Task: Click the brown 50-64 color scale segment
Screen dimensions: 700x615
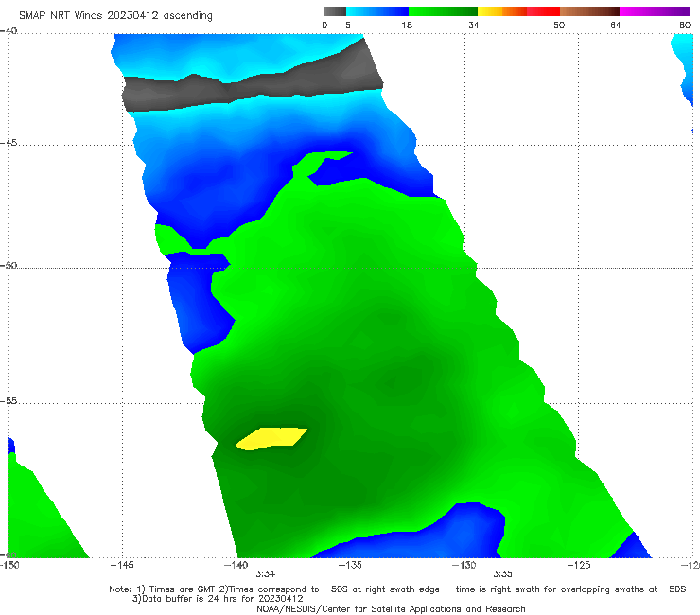Action: click(589, 11)
